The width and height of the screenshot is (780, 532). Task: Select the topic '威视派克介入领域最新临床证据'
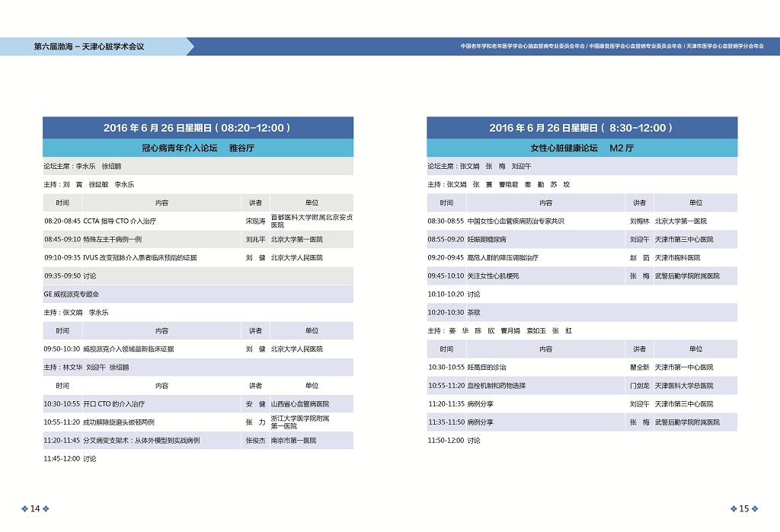[x=128, y=349]
